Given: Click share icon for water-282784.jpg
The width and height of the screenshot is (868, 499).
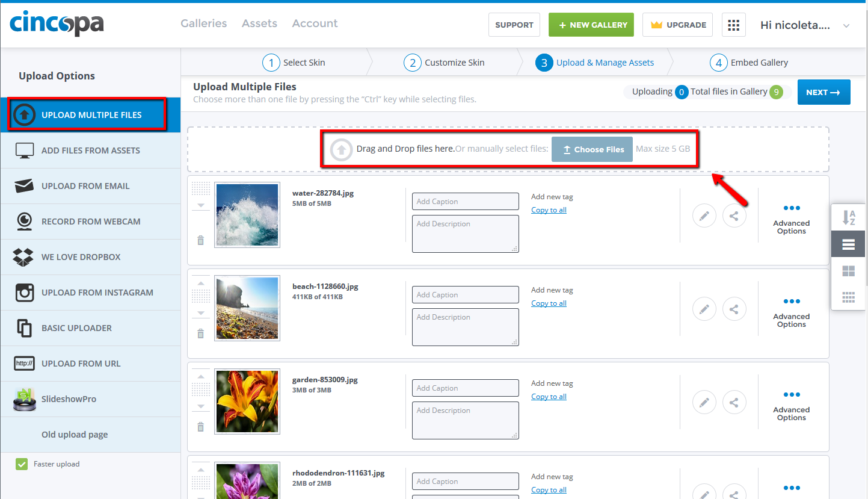Looking at the screenshot, I should 734,215.
